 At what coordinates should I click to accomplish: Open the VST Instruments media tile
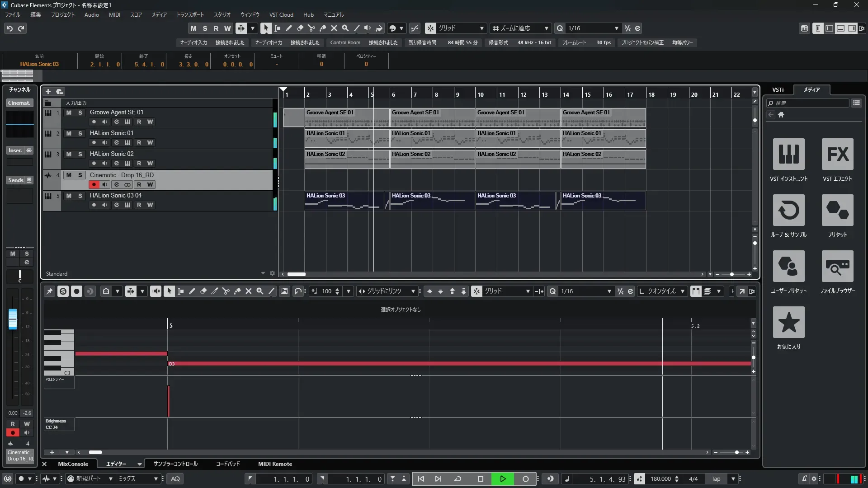788,154
